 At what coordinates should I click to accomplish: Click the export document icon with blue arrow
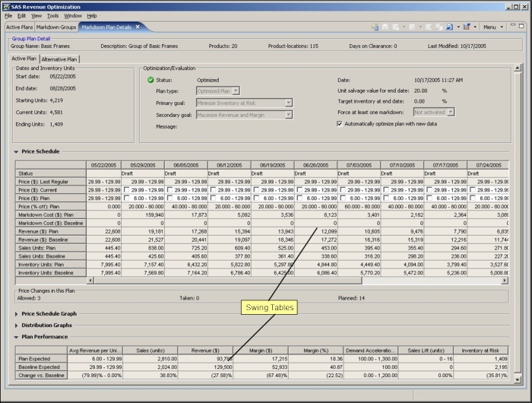pyautogui.click(x=450, y=27)
